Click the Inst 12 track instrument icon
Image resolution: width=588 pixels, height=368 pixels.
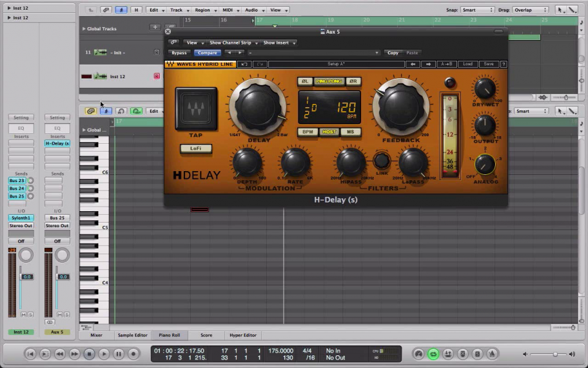coord(100,76)
